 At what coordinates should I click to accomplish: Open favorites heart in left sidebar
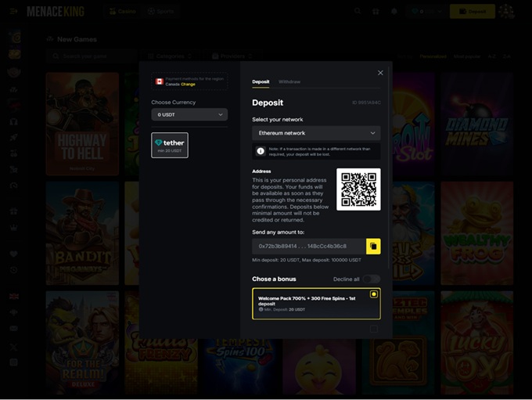coord(13,254)
